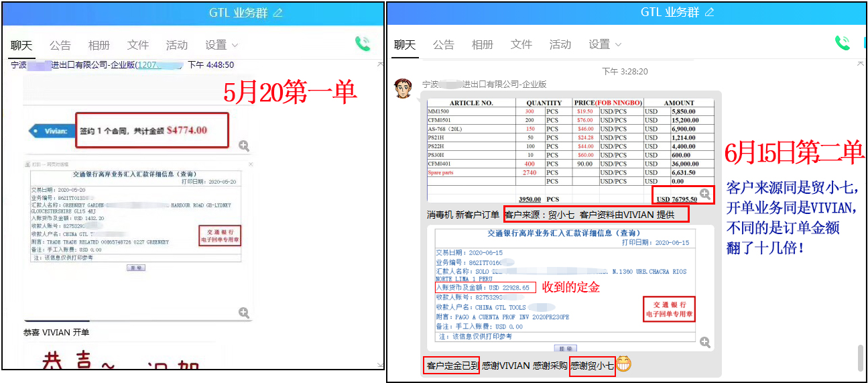868x383 pixels.
Task: Zoom the Vivian $4774.00 contract image via magnifier
Action: [x=244, y=146]
